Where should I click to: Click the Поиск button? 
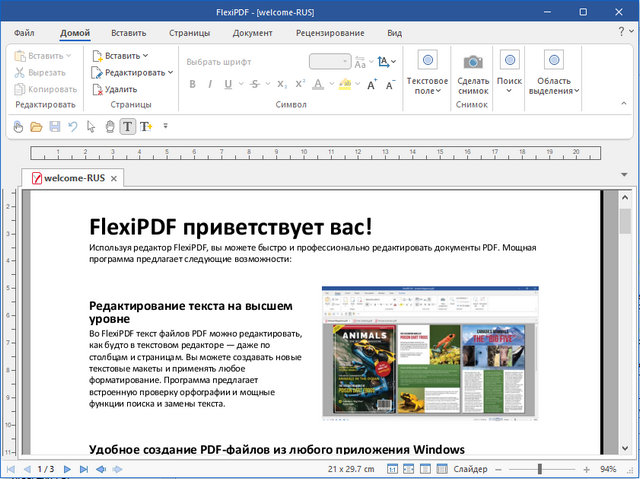pos(509,69)
